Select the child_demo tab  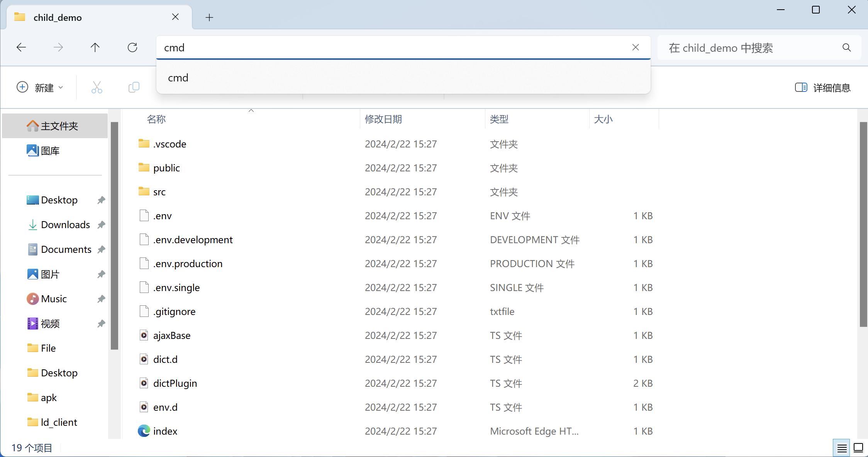click(58, 17)
